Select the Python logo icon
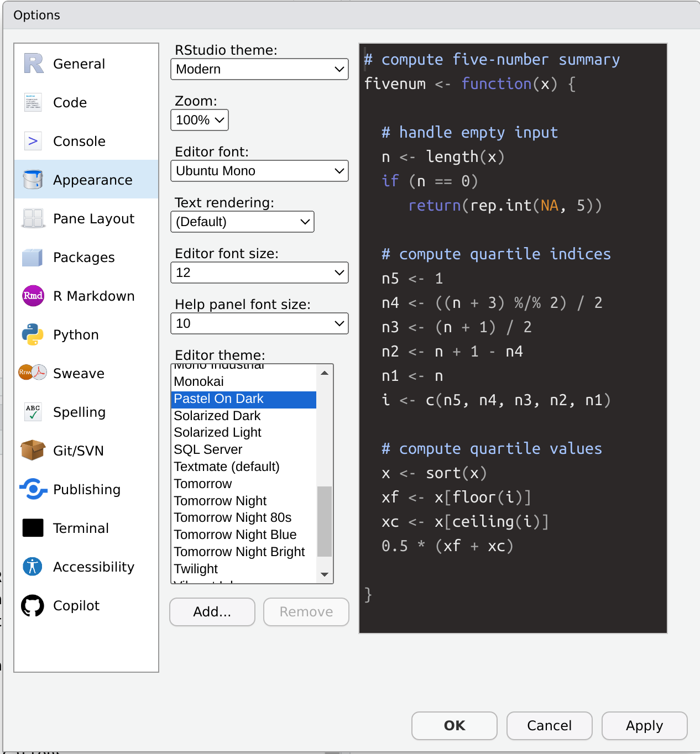Viewport: 700px width, 754px height. (33, 334)
